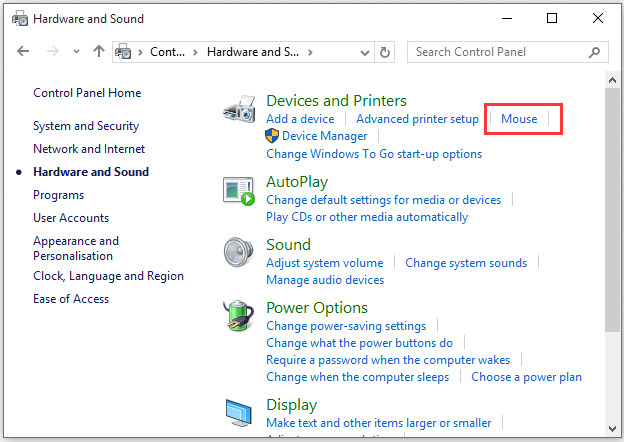Click the Device Manager shield icon
Image resolution: width=624 pixels, height=442 pixels.
[x=272, y=136]
